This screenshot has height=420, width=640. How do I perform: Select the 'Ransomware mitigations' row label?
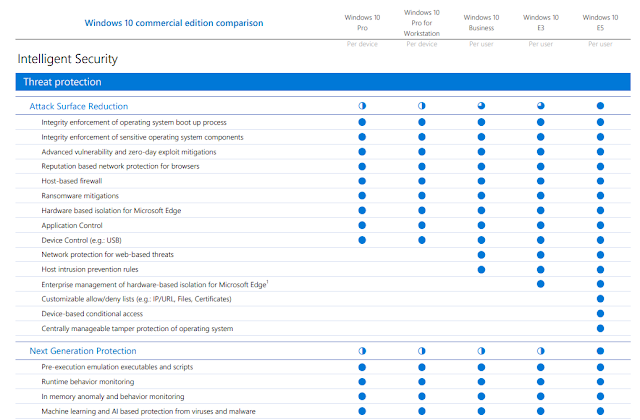pos(80,196)
